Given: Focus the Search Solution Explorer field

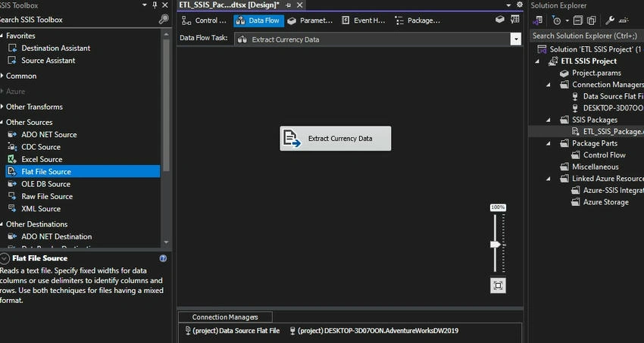Looking at the screenshot, I should point(587,36).
